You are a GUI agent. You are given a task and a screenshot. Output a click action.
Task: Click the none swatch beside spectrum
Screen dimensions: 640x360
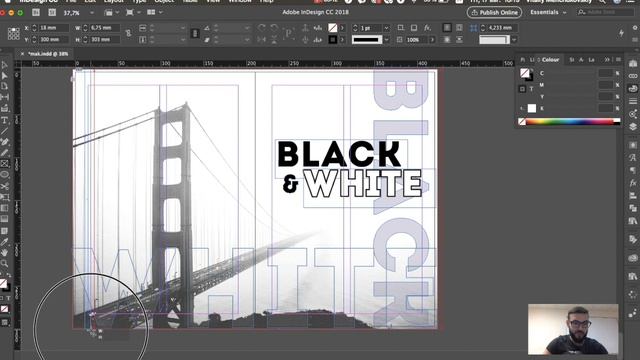pos(522,121)
